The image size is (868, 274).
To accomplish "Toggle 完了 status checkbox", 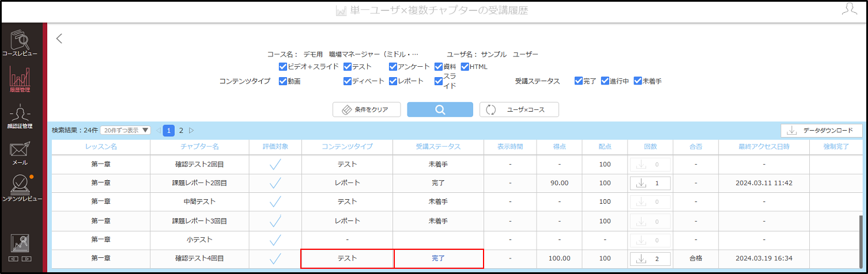I will point(578,81).
